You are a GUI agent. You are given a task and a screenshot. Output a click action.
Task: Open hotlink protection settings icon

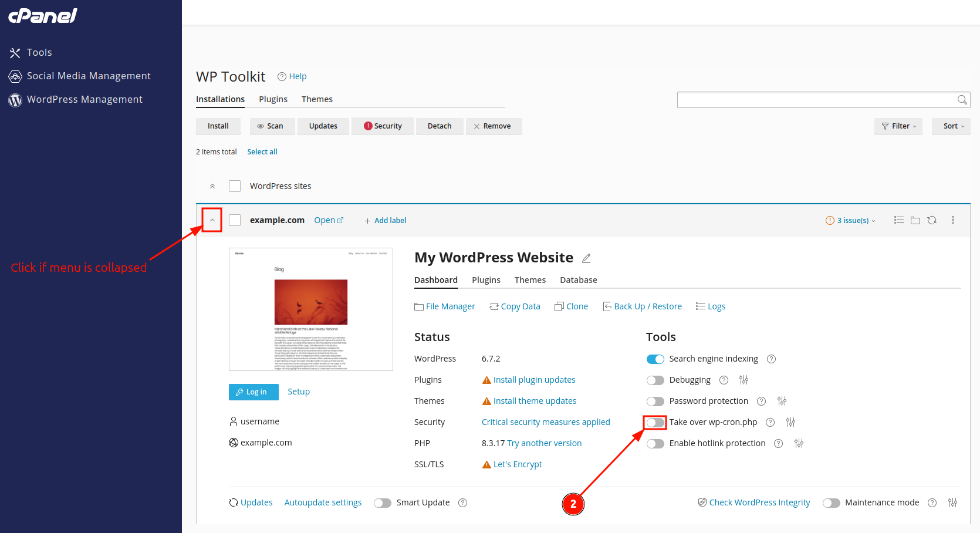click(799, 444)
